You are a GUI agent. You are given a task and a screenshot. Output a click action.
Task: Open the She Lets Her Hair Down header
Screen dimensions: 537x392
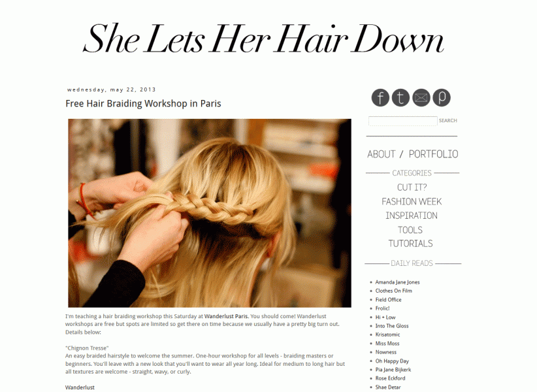(x=263, y=39)
